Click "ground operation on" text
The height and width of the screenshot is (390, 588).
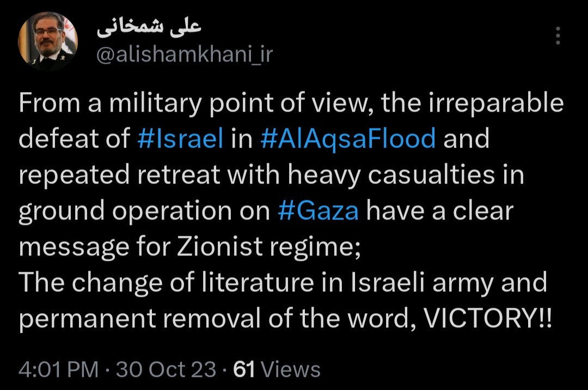tap(144, 211)
